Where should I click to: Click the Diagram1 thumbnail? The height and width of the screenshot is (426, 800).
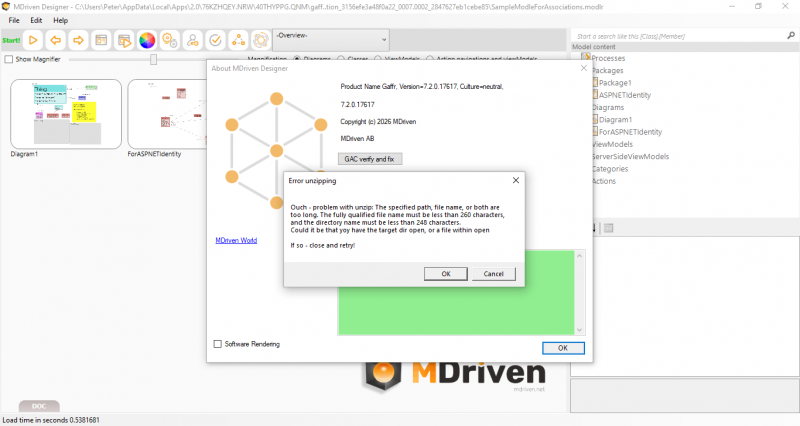(66, 114)
